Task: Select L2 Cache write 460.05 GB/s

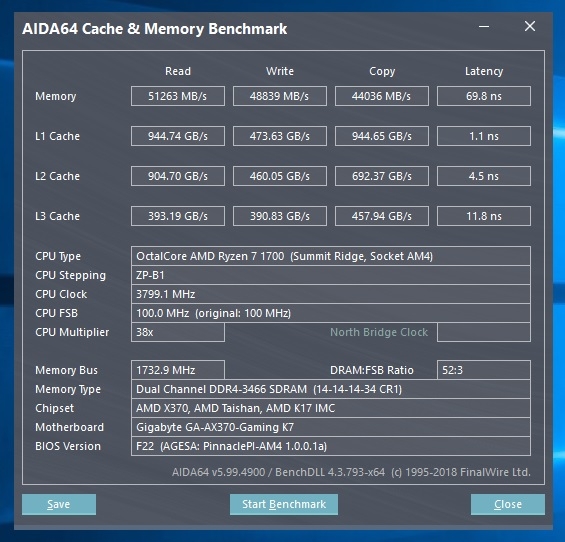Action: pyautogui.click(x=280, y=176)
